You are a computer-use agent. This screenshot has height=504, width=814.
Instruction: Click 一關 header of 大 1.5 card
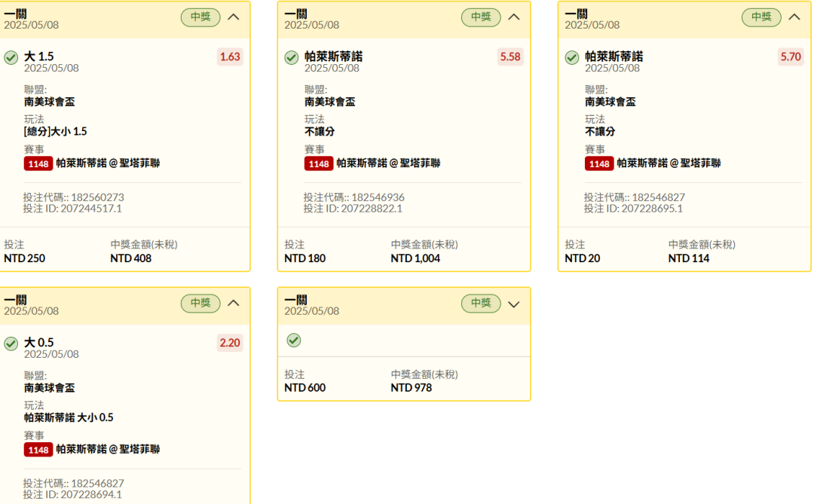[x=16, y=14]
